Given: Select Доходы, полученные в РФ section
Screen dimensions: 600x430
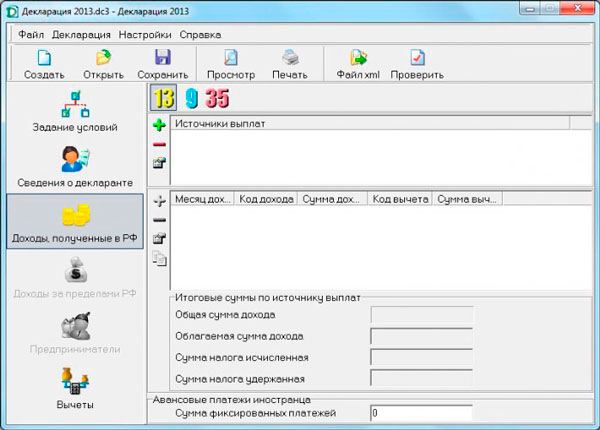Looking at the screenshot, I should tap(75, 222).
